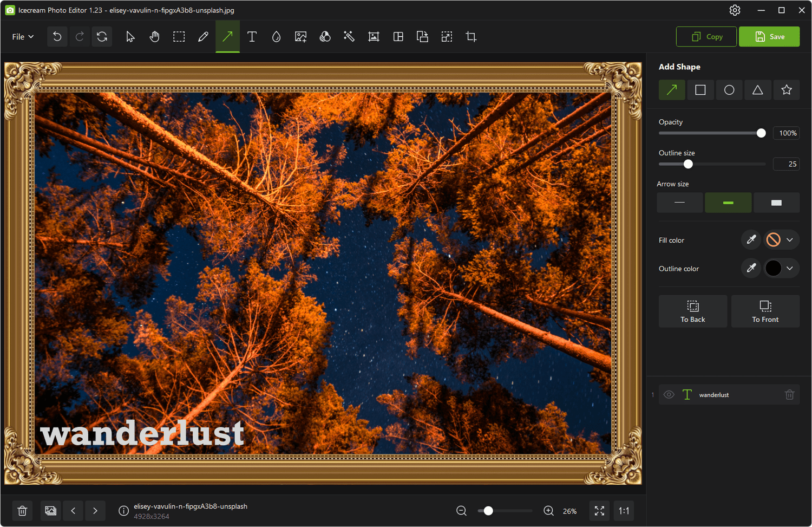Pick the Hand pan tool

(x=154, y=36)
